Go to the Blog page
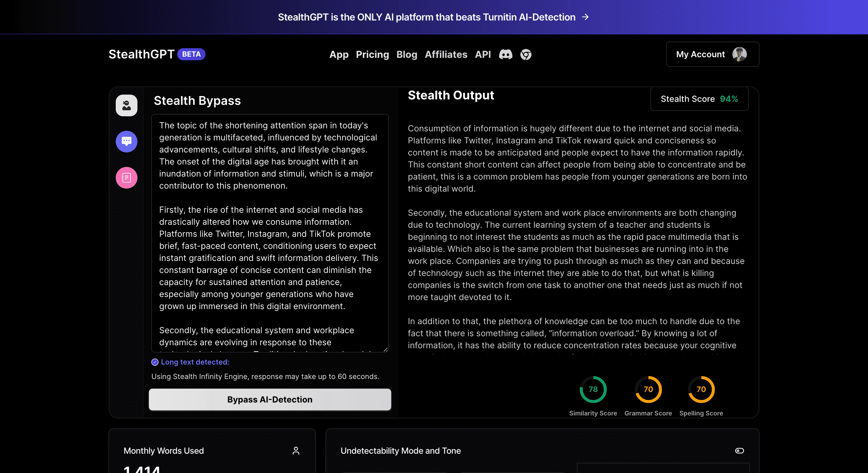The height and width of the screenshot is (473, 868). pyautogui.click(x=407, y=54)
